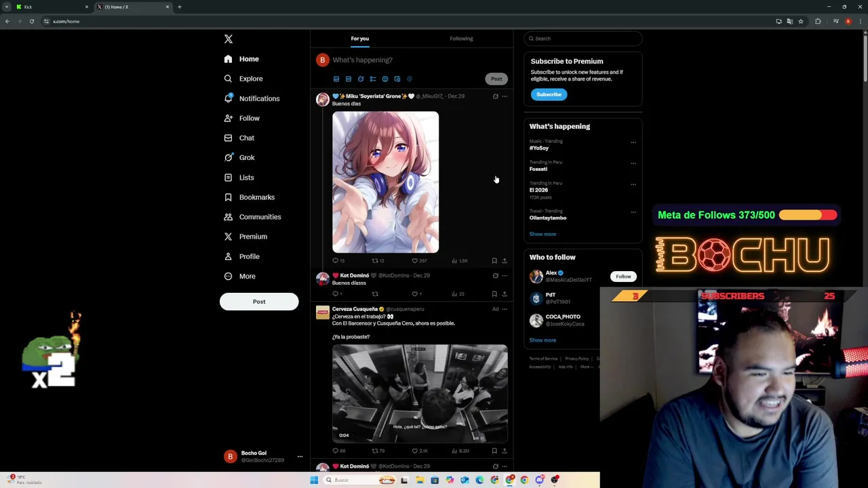868x488 pixels.
Task: Go to the Follow page
Action: [x=242, y=118]
